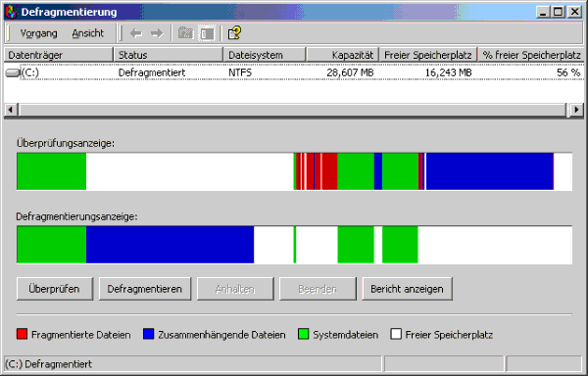This screenshot has width=588, height=376.
Task: Click the Freier Speicherplatz column header
Action: pos(428,55)
